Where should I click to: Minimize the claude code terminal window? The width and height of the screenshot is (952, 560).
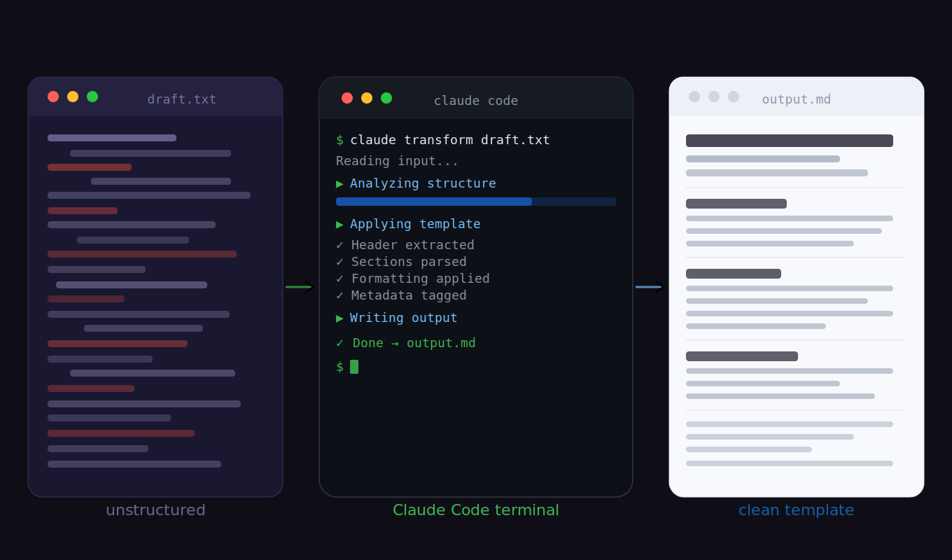click(x=367, y=98)
